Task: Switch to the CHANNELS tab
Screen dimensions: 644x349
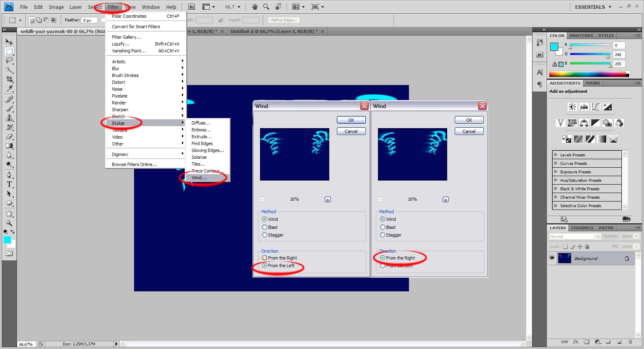Action: click(582, 228)
